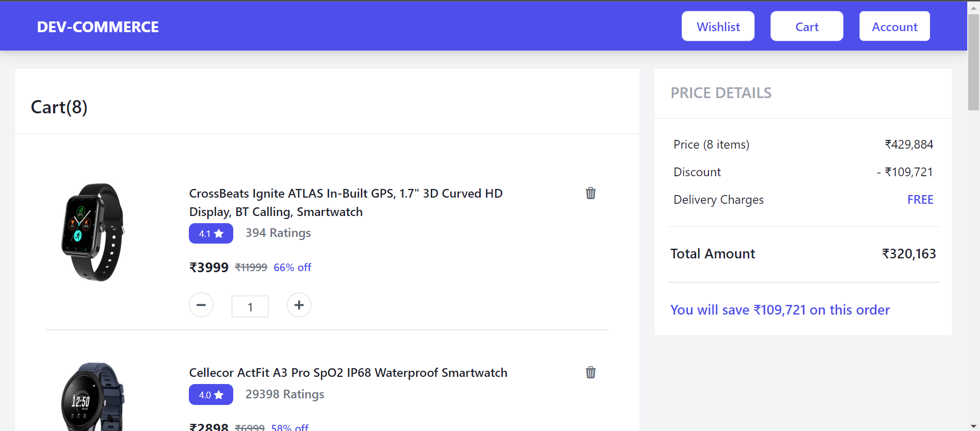Remove Cellecor ActFit A3 Pro with trash icon
980x431 pixels.
[x=591, y=372]
